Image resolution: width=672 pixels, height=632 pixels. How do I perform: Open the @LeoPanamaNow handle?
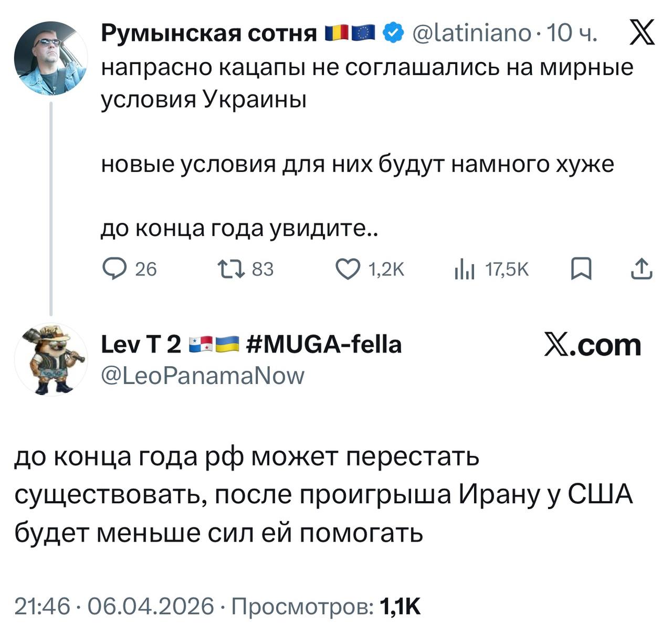203,376
